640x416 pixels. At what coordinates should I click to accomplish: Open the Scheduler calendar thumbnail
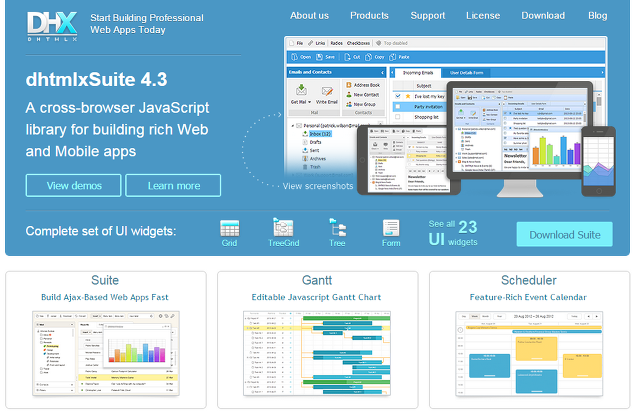click(x=529, y=354)
